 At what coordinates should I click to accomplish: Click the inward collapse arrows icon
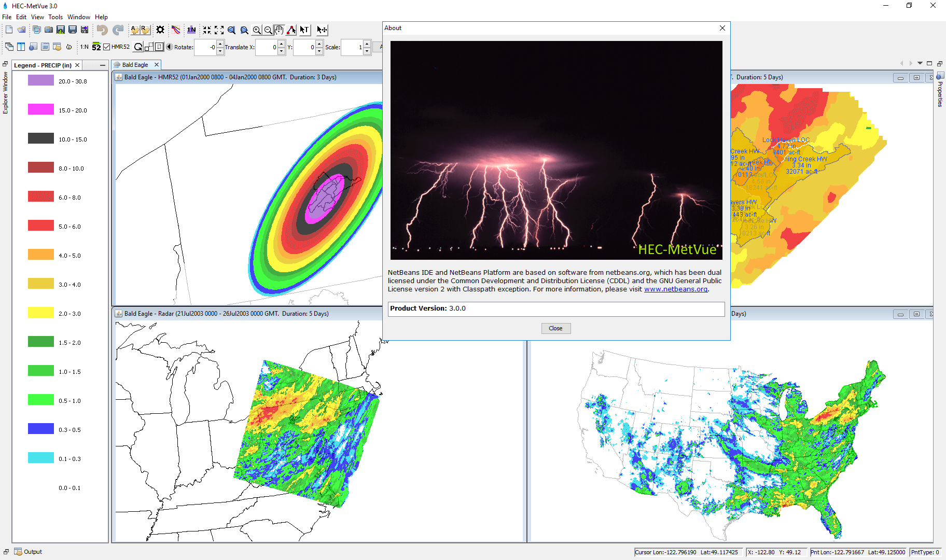pos(207,30)
